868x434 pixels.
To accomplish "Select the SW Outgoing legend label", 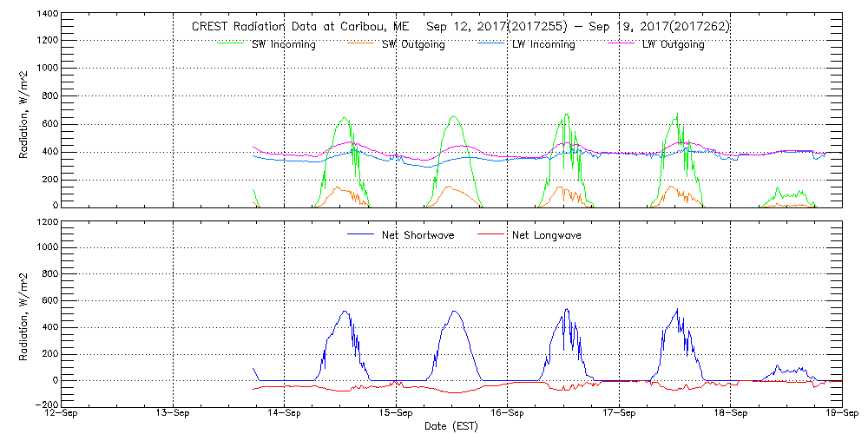I will point(413,44).
